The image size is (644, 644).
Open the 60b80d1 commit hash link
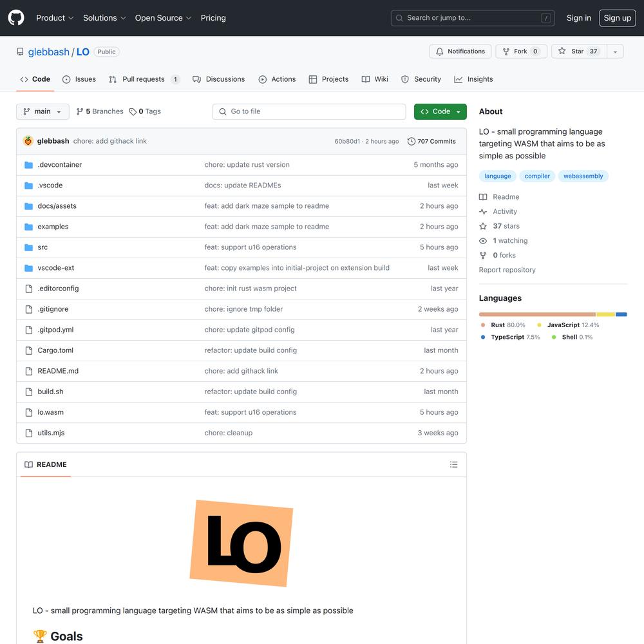[347, 141]
